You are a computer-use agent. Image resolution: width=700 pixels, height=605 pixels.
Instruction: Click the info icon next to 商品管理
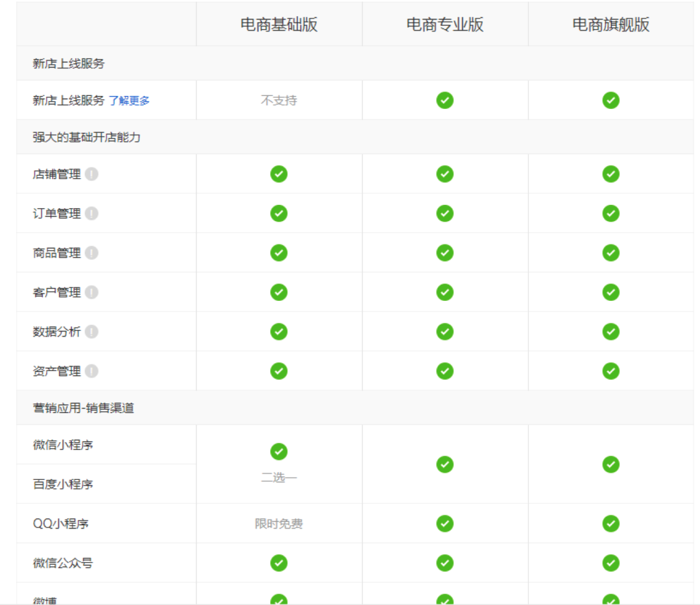pyautogui.click(x=91, y=253)
